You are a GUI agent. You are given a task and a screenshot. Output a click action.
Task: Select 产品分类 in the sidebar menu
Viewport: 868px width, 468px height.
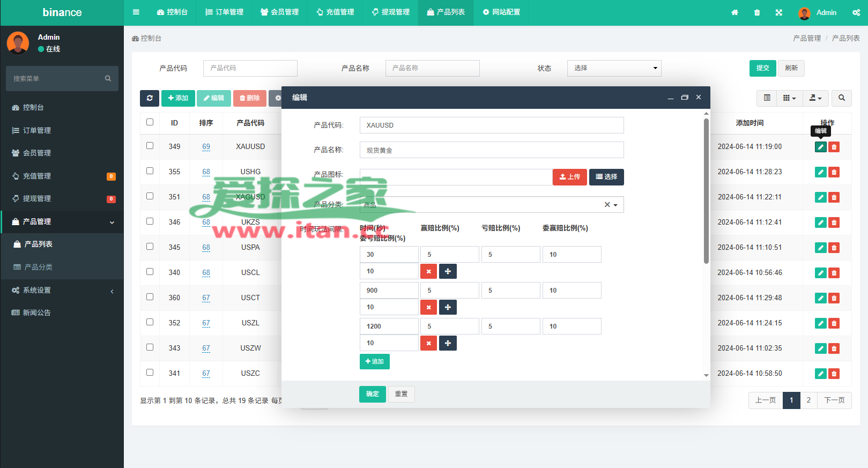coord(38,267)
